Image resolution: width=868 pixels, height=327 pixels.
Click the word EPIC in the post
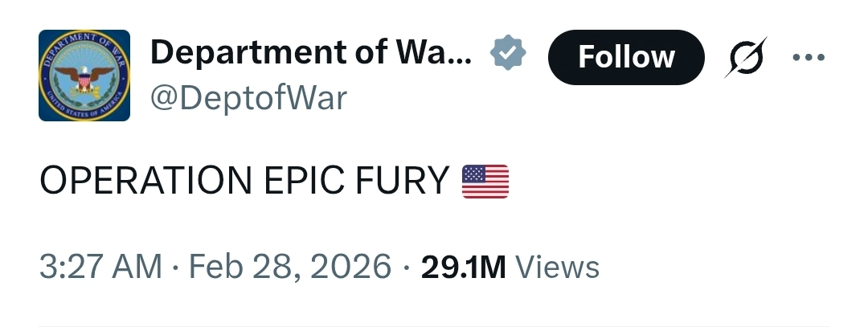point(304,181)
